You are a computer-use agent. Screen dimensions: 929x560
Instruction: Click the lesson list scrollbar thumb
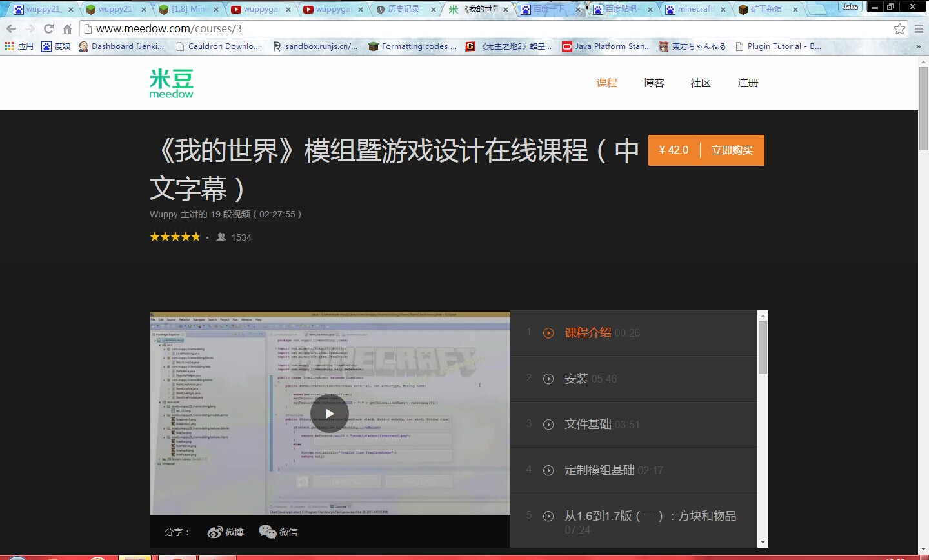[763, 348]
